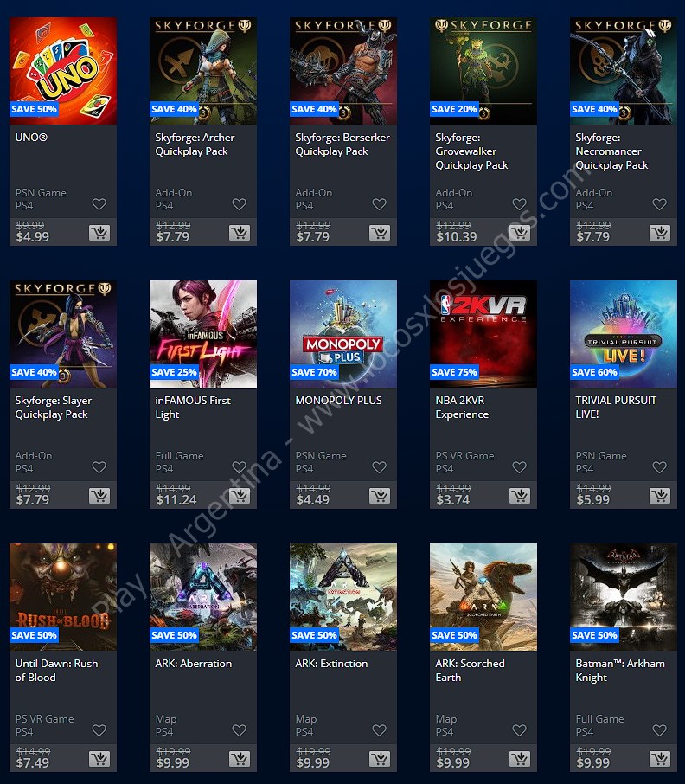685x784 pixels.
Task: Add TRIVIAL PURSUIT LIVE! to cart
Action: (660, 496)
